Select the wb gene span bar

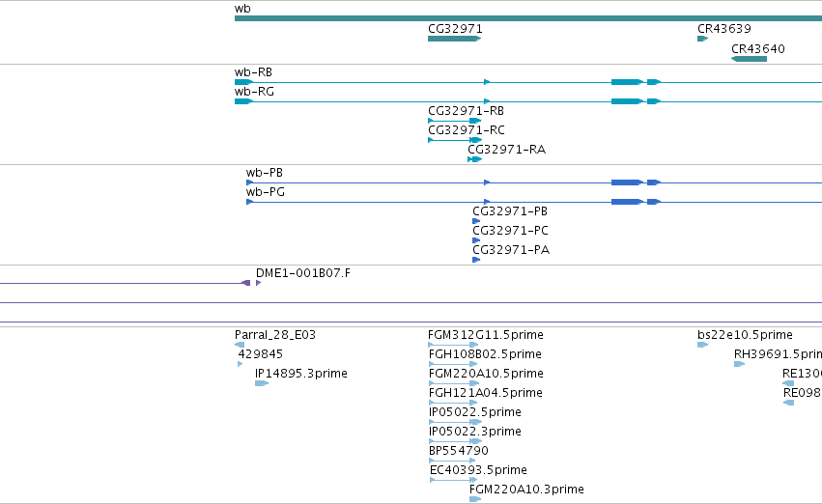click(x=528, y=19)
